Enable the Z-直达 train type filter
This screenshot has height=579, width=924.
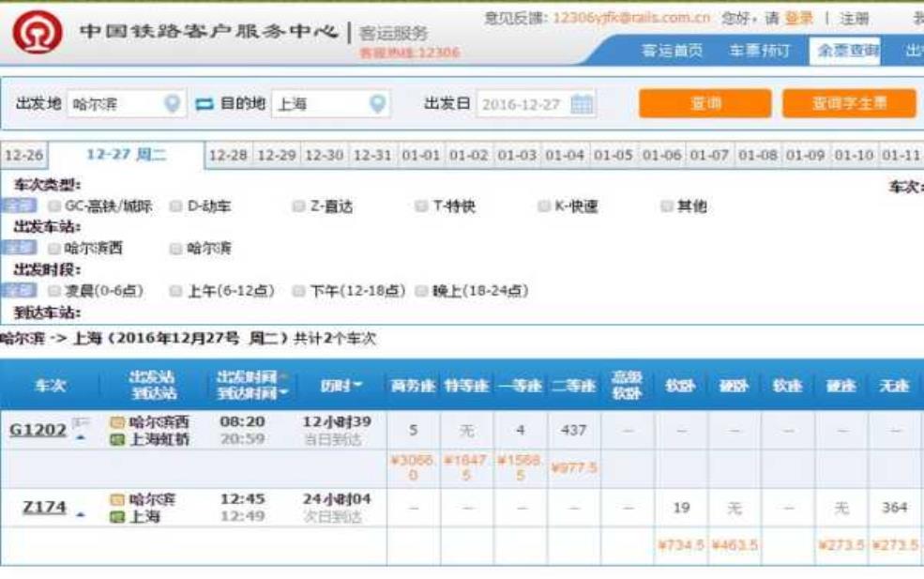(x=298, y=206)
